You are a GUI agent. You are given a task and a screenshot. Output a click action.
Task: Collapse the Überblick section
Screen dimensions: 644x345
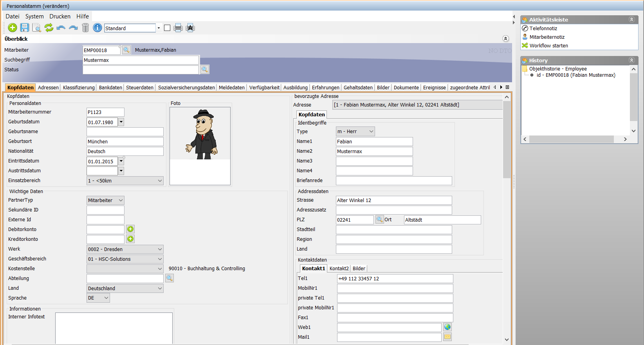(x=505, y=39)
